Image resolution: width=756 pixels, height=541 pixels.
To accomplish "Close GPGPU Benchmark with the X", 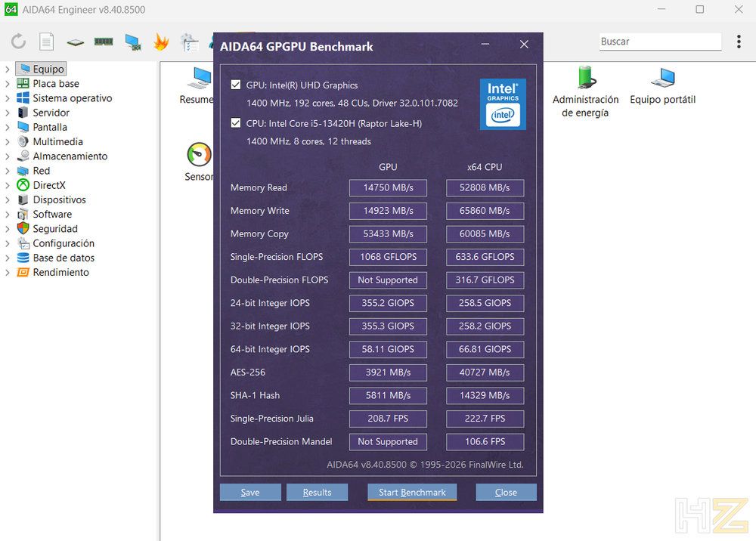I will point(524,45).
